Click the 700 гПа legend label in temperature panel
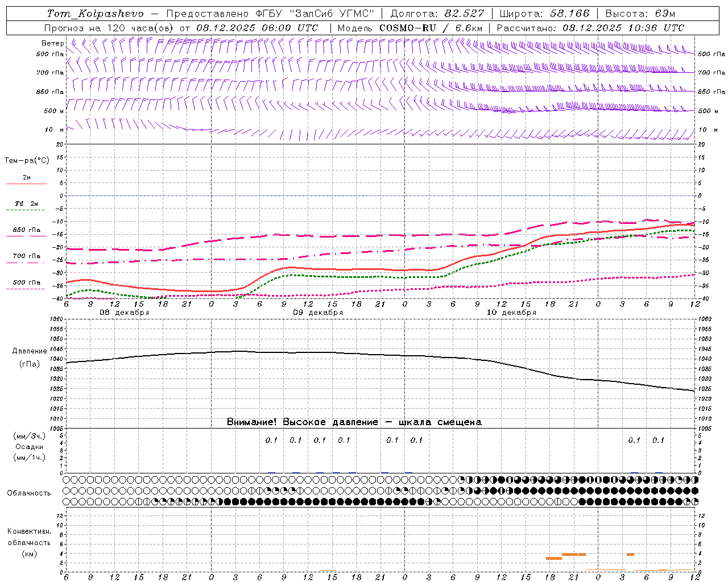Screen dimensions: 728x582 pyautogui.click(x=27, y=256)
